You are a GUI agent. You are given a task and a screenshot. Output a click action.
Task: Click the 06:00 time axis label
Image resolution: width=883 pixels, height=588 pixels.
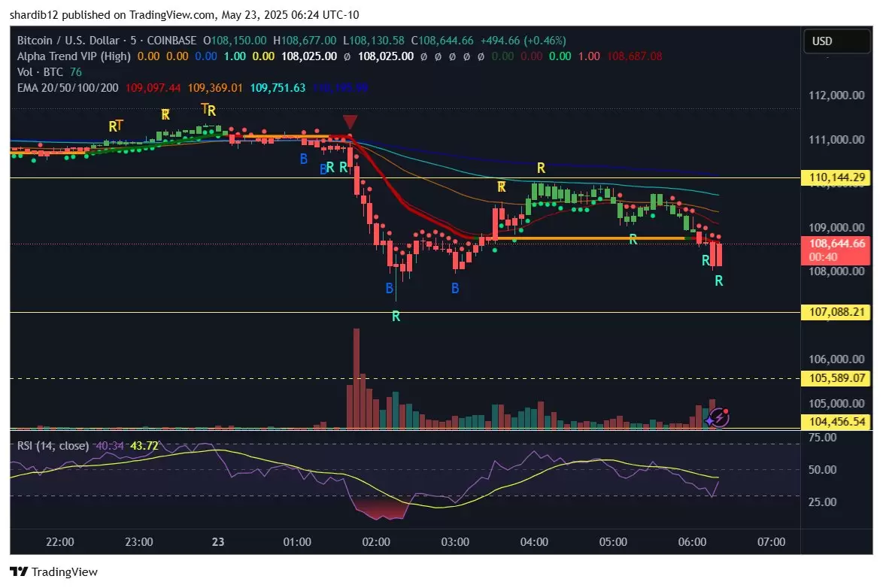point(692,542)
